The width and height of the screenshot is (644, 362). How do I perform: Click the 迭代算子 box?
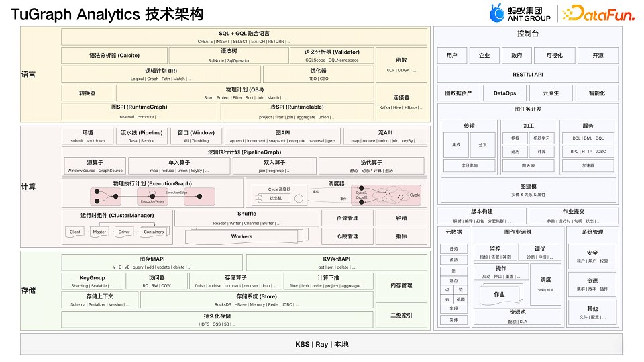tap(371, 166)
